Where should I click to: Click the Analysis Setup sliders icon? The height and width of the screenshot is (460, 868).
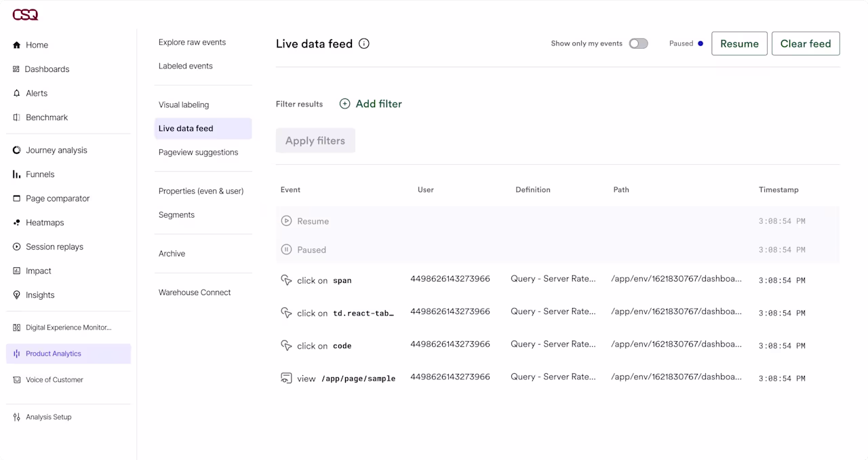(17, 417)
